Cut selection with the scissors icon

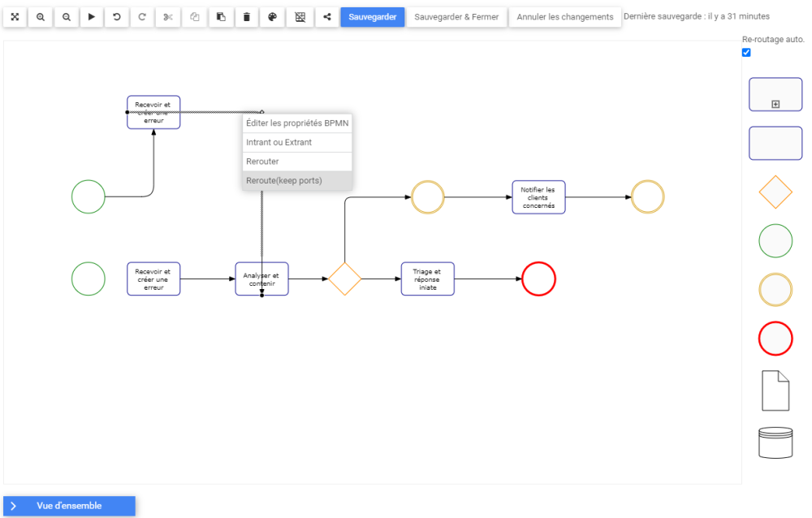[168, 16]
